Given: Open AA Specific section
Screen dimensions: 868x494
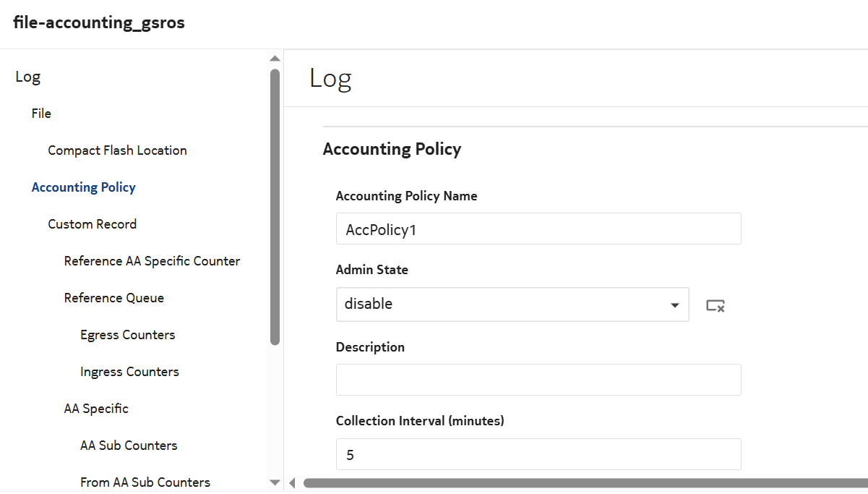Looking at the screenshot, I should pyautogui.click(x=96, y=409).
